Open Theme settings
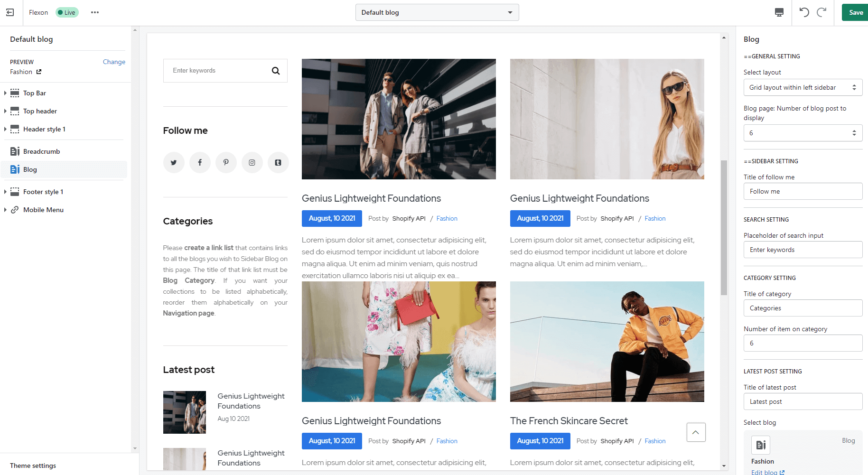The height and width of the screenshot is (475, 868). coord(33,466)
